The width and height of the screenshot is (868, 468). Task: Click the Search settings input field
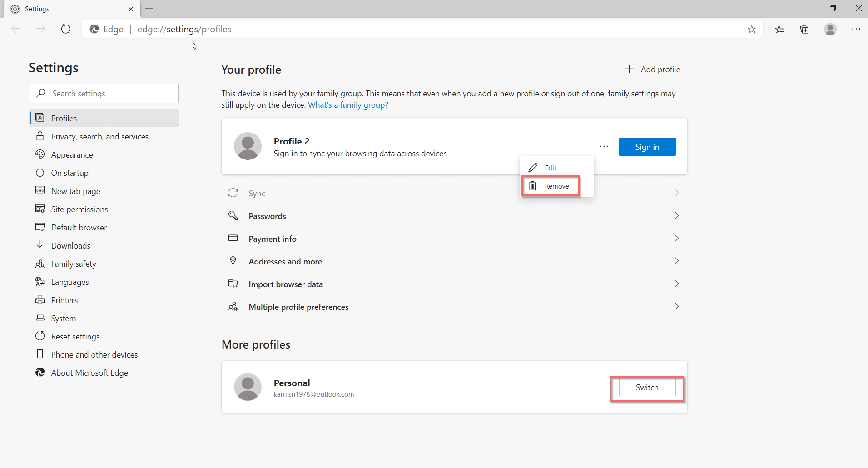[x=103, y=93]
